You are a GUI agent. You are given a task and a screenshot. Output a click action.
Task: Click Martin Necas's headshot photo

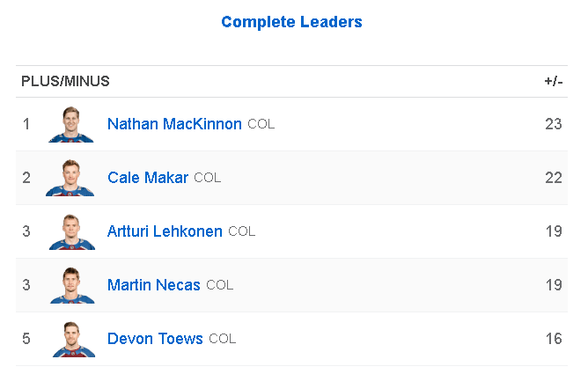pos(71,285)
